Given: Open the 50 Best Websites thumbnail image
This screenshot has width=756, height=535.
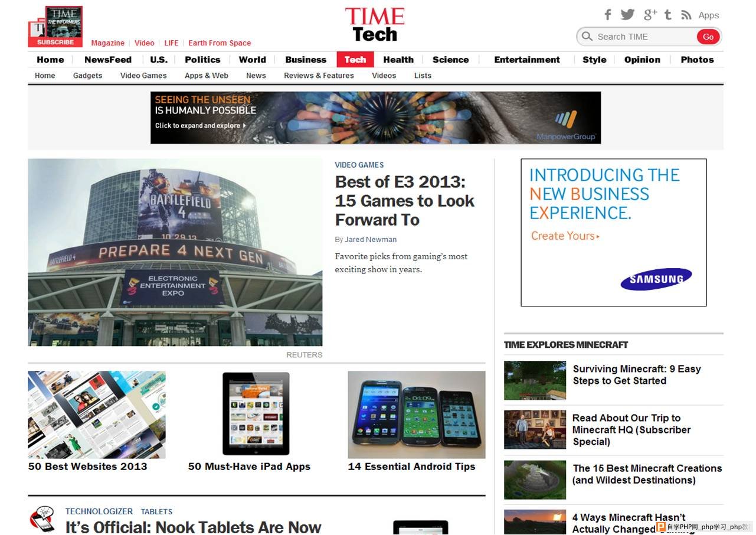Looking at the screenshot, I should click(97, 415).
